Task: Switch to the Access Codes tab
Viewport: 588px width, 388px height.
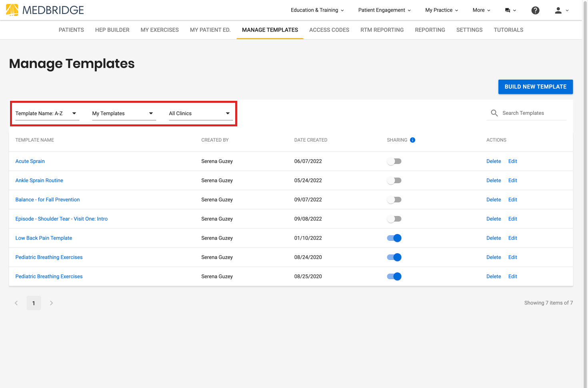Action: point(329,30)
